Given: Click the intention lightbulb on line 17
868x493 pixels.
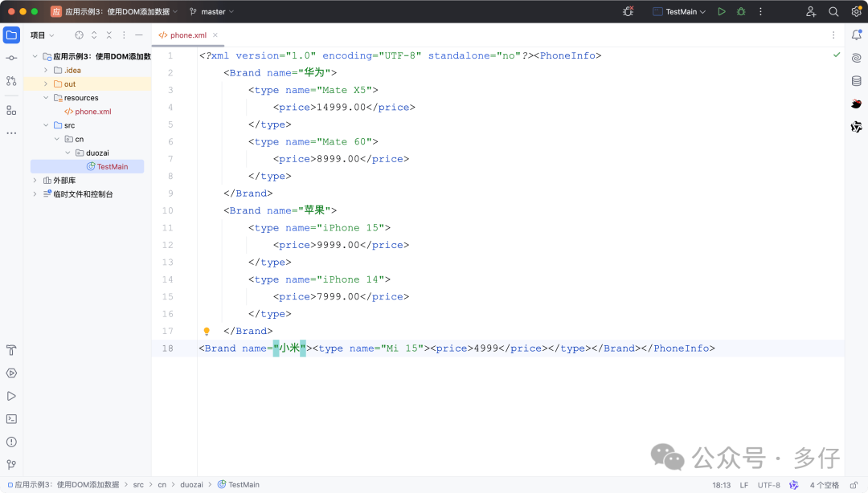Looking at the screenshot, I should [207, 331].
